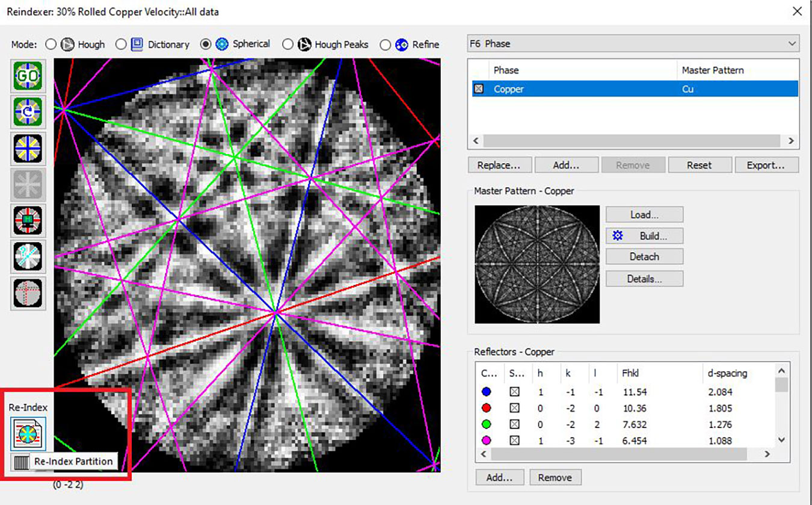Open the F6 Phase dropdown
The image size is (812, 505).
792,44
